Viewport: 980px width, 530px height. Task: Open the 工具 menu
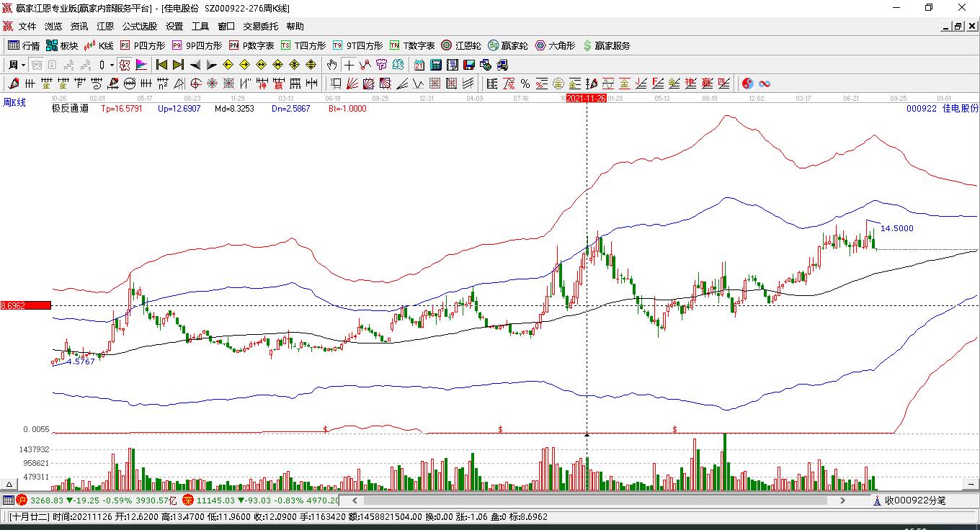point(200,27)
